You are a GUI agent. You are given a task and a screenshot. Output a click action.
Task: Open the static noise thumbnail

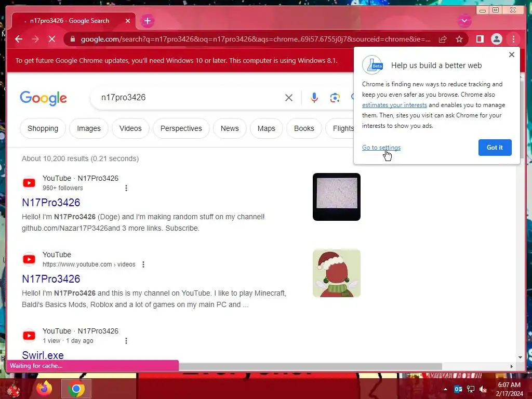click(x=337, y=197)
